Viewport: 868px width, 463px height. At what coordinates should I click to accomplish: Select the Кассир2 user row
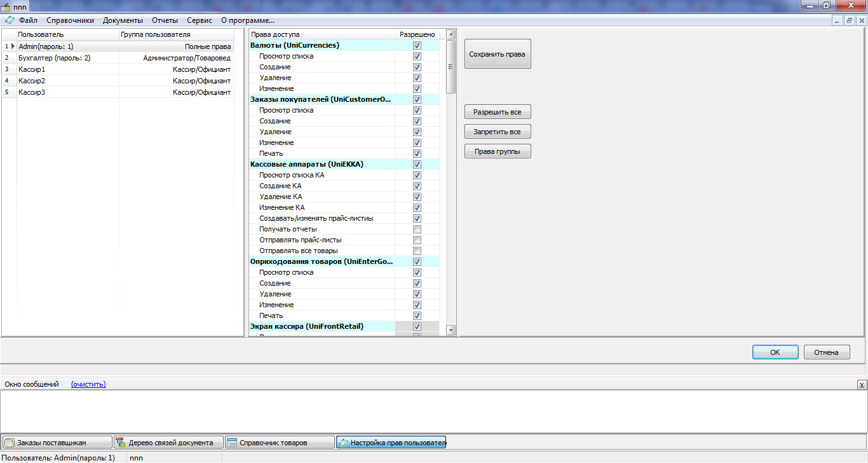[118, 81]
